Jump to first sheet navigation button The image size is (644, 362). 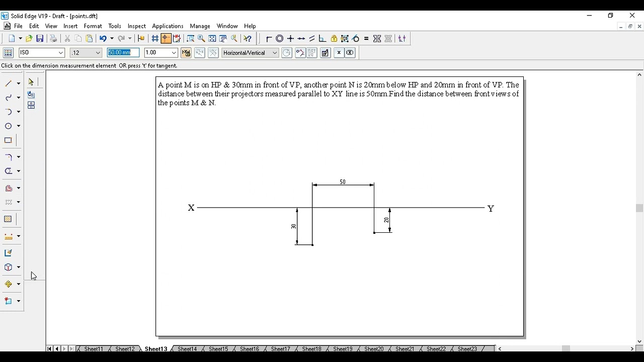point(49,349)
